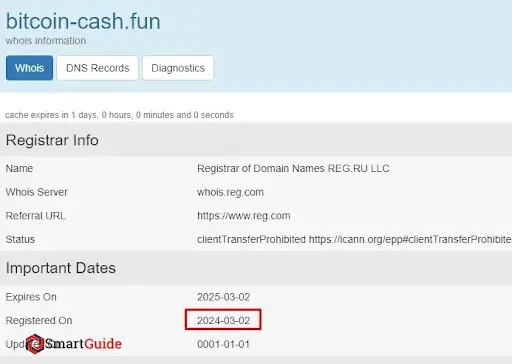Select the 0001-01-01 updated date
This screenshot has height=364, width=512.
point(223,344)
